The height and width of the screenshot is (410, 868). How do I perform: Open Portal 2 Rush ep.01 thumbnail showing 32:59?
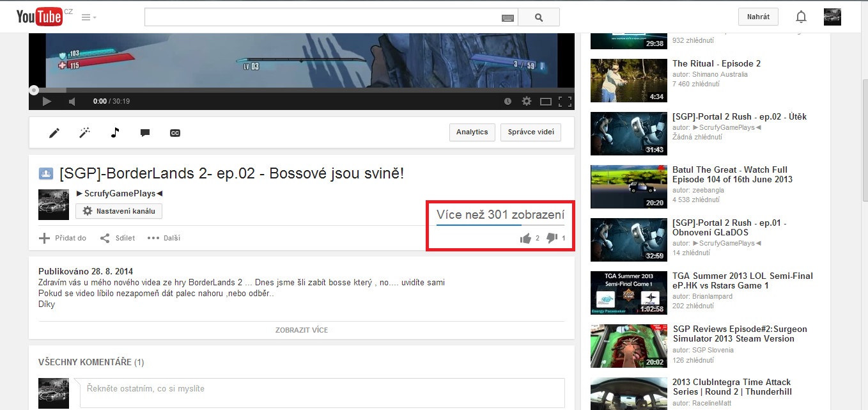point(629,240)
